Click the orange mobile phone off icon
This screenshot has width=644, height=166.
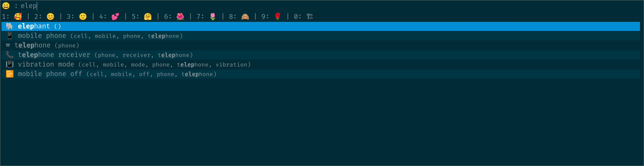pyautogui.click(x=10, y=74)
